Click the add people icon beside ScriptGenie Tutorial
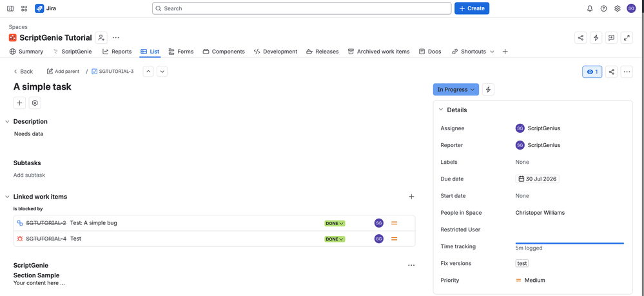644x296 pixels. click(x=101, y=38)
